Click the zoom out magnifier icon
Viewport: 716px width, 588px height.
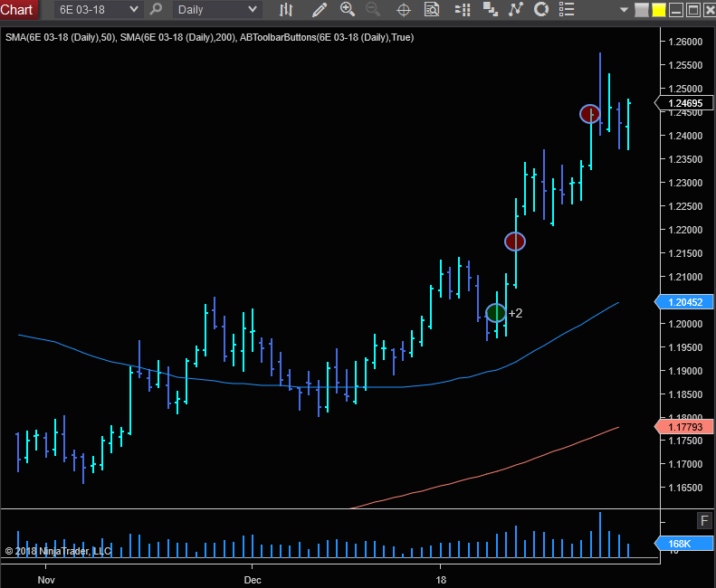tap(373, 9)
